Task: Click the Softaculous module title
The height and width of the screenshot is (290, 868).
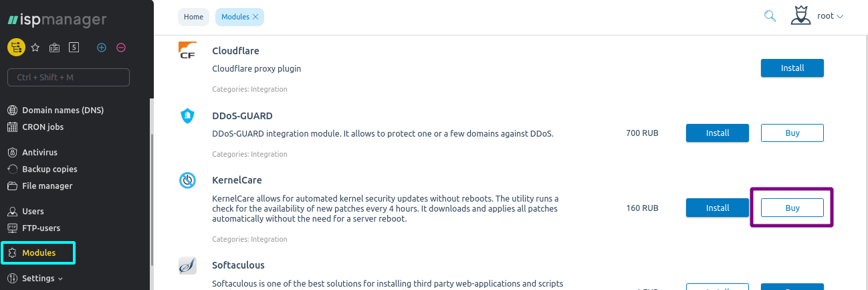Action: (x=238, y=265)
